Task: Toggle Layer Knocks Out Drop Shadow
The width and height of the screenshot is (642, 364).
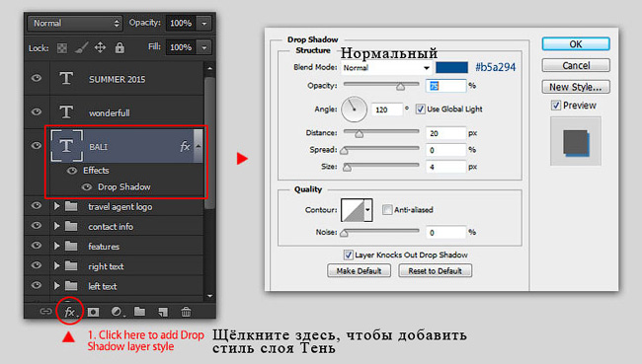Action: point(349,255)
